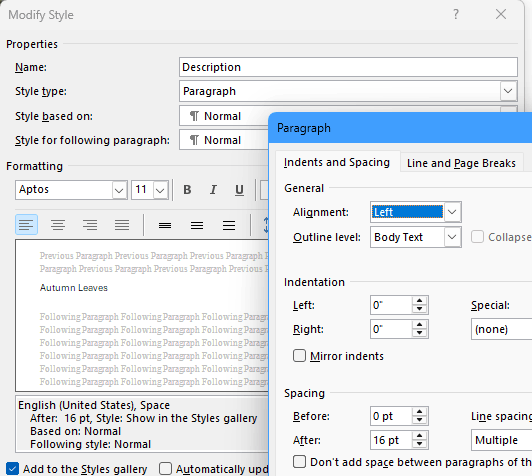
Task: Click the Left indentation input field
Action: (392, 305)
